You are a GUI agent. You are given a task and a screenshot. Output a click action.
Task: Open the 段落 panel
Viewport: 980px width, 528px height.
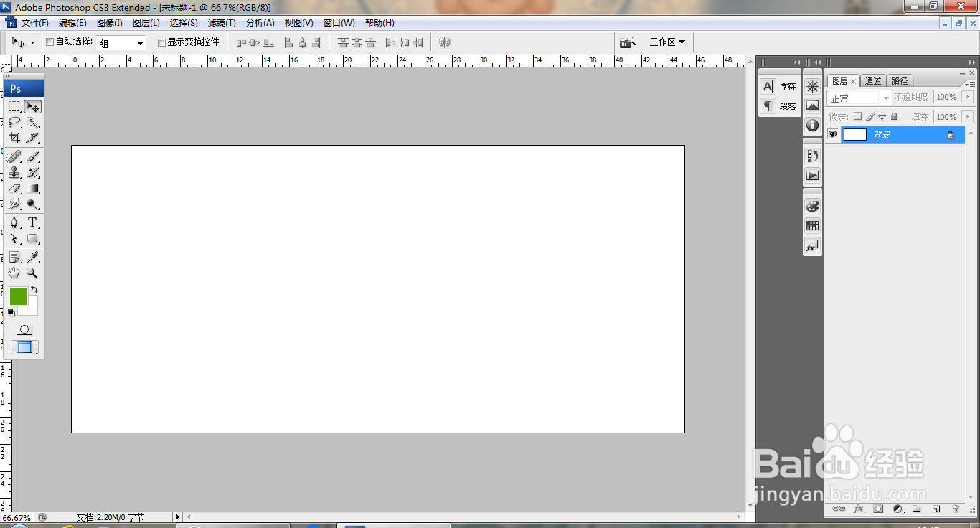[x=779, y=106]
